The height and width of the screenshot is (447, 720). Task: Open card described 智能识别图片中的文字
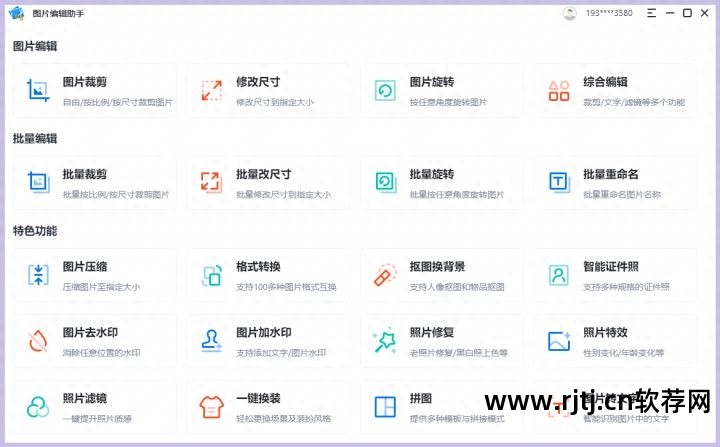[615, 407]
